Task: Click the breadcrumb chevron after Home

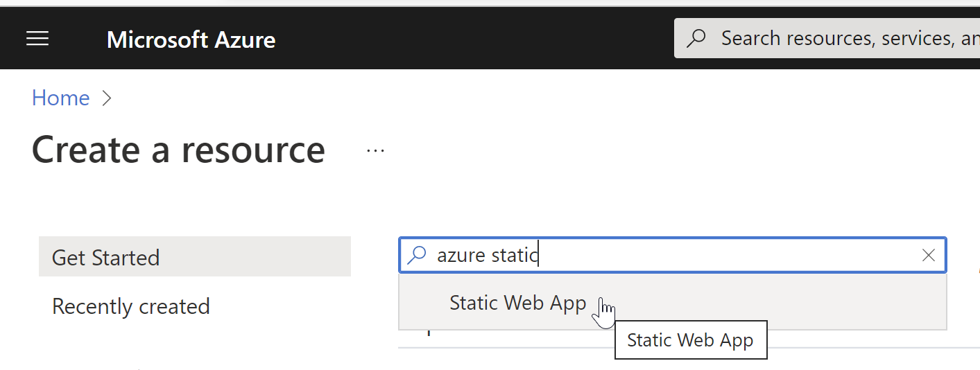Action: coord(106,98)
